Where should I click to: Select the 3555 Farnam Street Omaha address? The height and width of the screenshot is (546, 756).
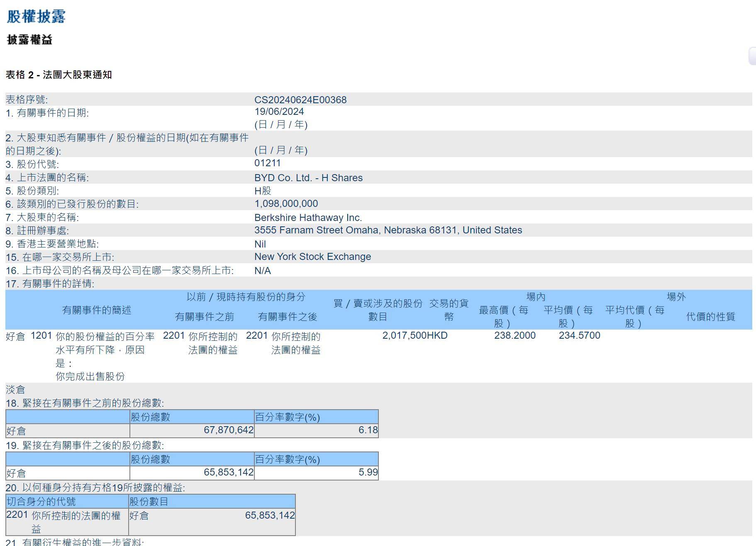388,230
